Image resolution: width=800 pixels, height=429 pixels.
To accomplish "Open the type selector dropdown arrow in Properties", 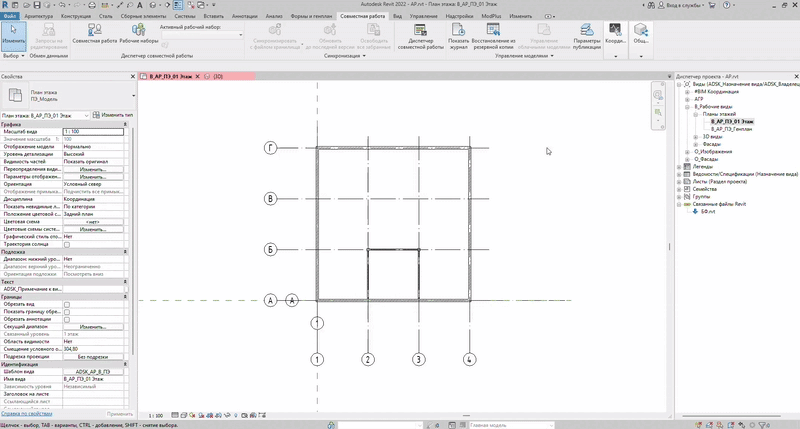I will pos(134,95).
